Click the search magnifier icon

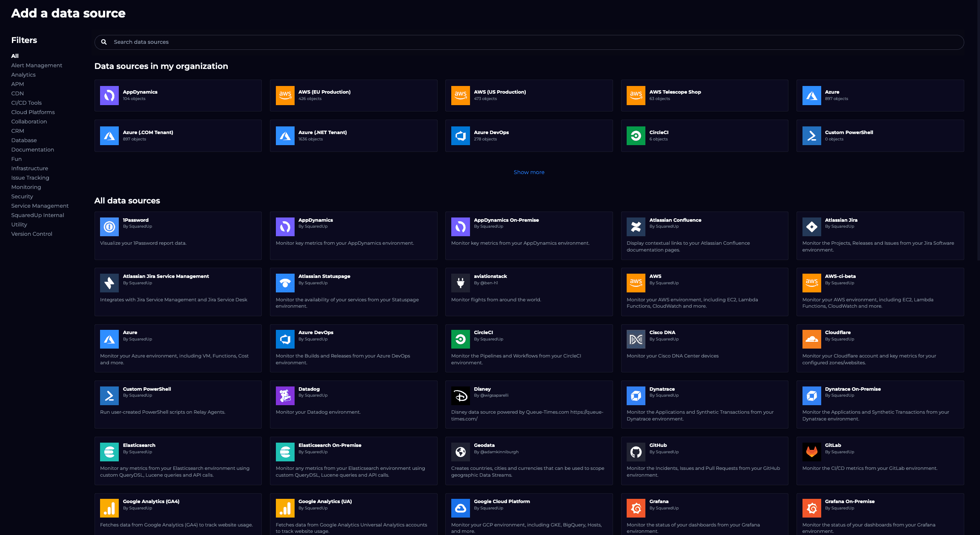[104, 42]
